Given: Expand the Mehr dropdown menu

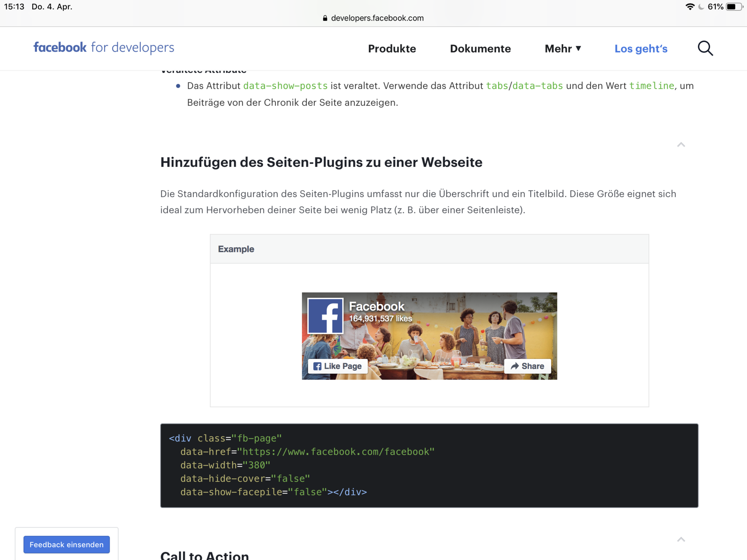Looking at the screenshot, I should point(563,49).
